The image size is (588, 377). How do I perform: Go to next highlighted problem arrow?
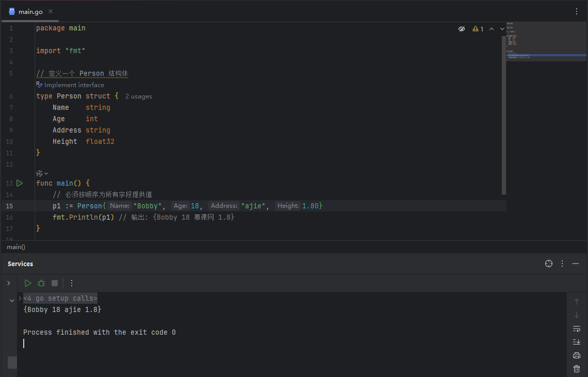click(502, 29)
